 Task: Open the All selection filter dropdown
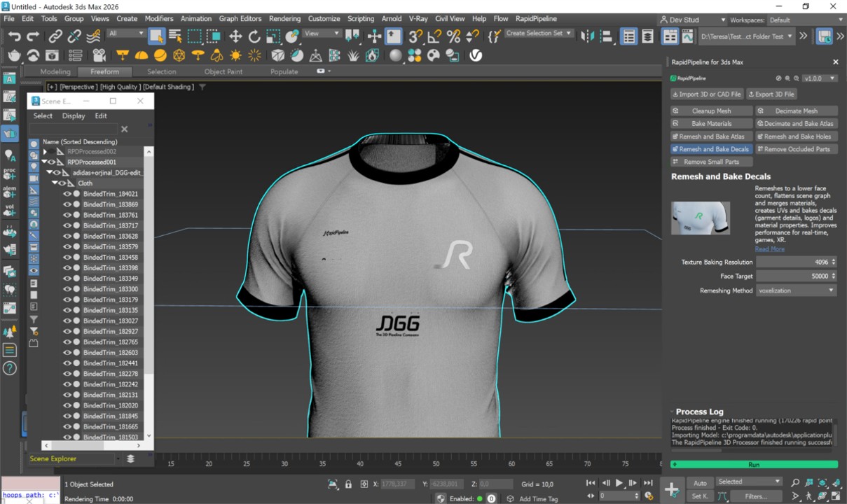126,33
